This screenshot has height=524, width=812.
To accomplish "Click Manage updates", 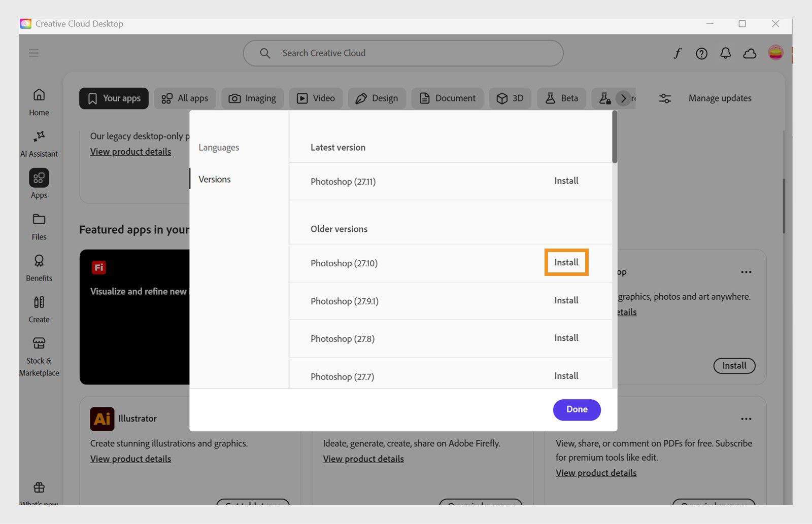I will coord(720,98).
